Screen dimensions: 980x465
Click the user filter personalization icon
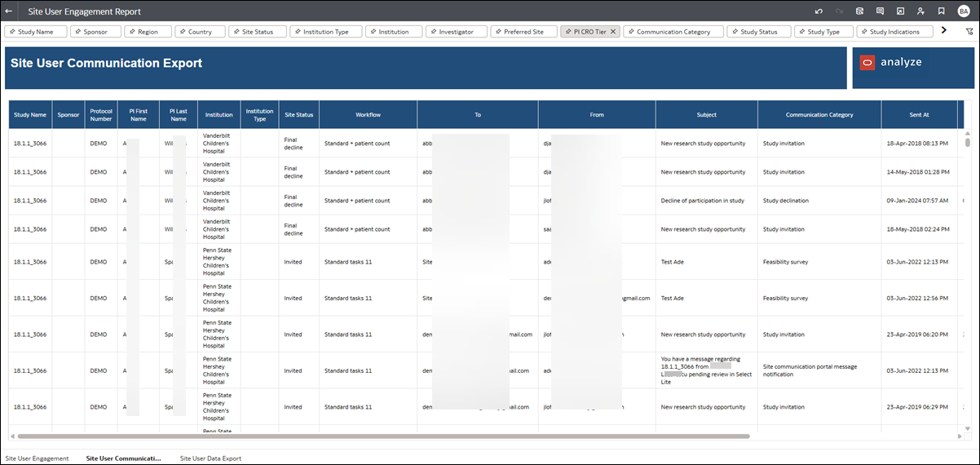tap(920, 11)
